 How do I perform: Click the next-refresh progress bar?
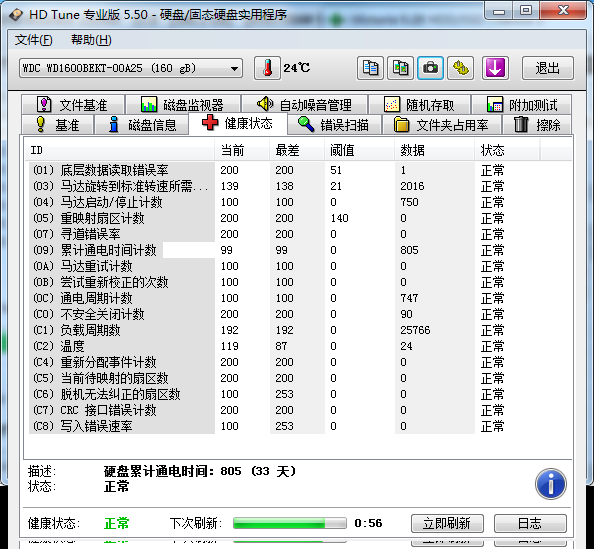[x=290, y=523]
